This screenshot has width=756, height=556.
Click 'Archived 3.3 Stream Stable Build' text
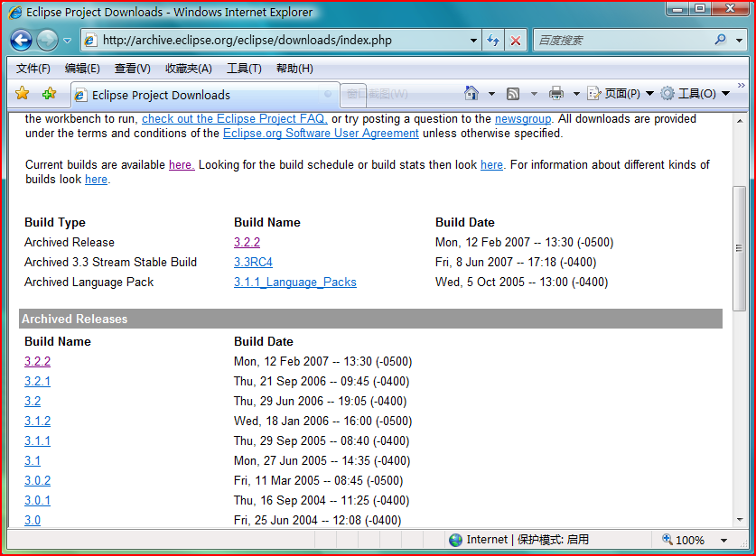pyautogui.click(x=110, y=262)
